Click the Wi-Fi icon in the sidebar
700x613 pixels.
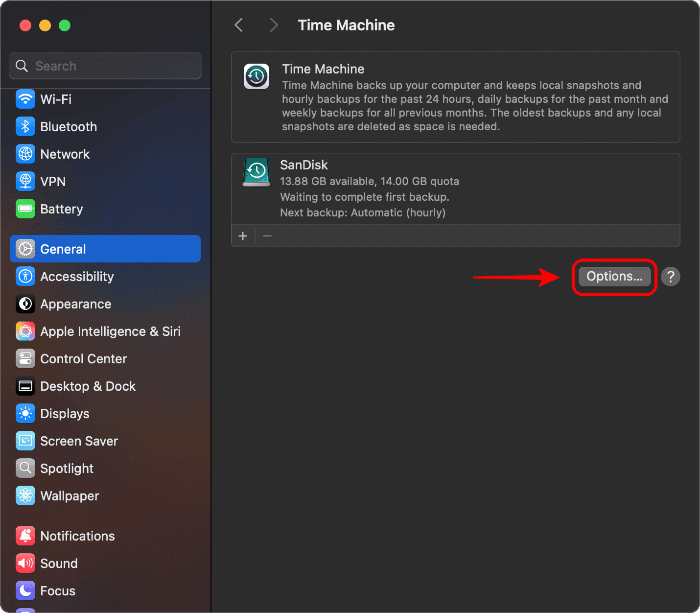(25, 99)
